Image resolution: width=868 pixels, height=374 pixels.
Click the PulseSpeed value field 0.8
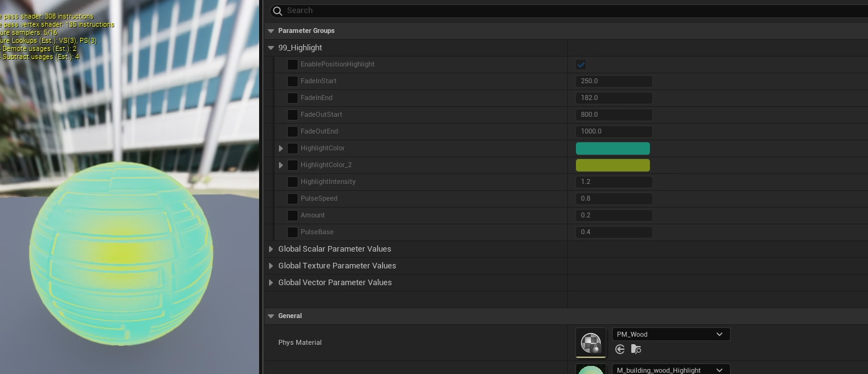coord(614,199)
